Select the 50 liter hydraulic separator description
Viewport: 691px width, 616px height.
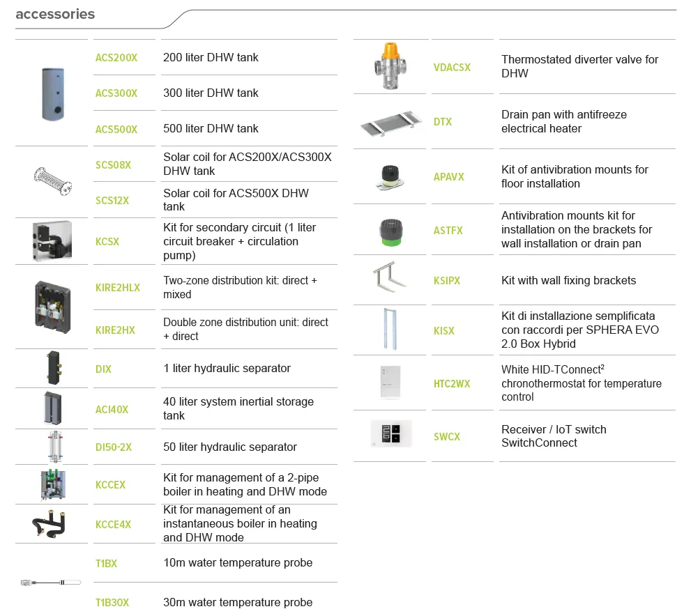tap(230, 447)
